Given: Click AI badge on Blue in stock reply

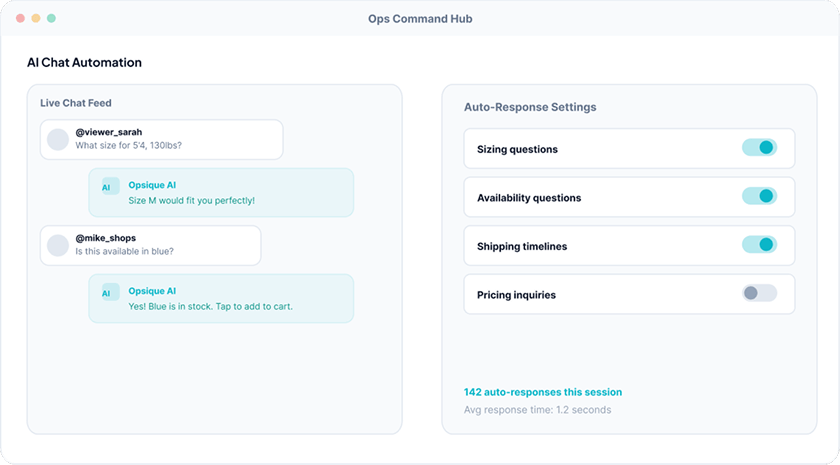Looking at the screenshot, I should (x=110, y=292).
